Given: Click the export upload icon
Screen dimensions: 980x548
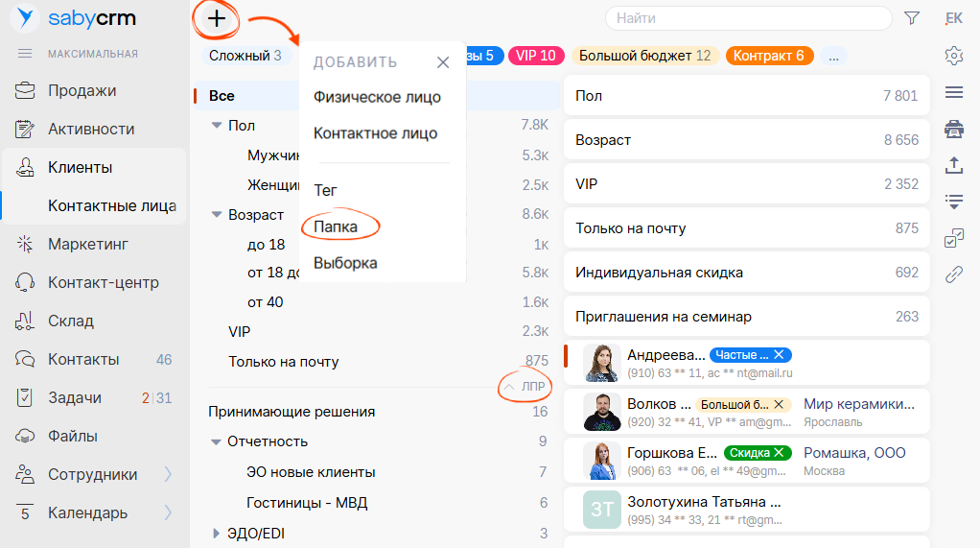Looking at the screenshot, I should (x=953, y=165).
